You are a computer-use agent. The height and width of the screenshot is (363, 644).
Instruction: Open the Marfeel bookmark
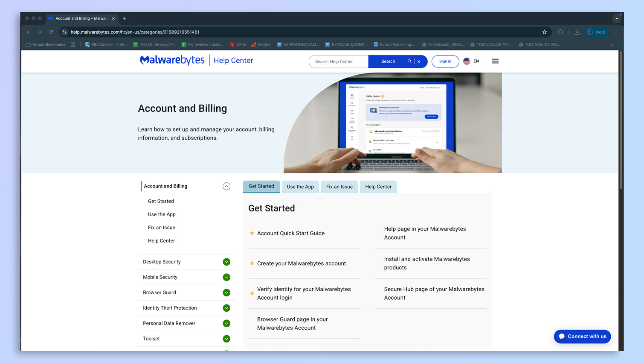click(261, 44)
